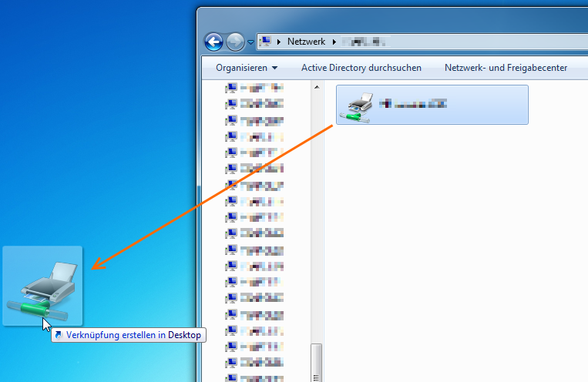Click the scroll-up arrow of the navigation pane
This screenshot has height=382, width=588.
point(316,89)
